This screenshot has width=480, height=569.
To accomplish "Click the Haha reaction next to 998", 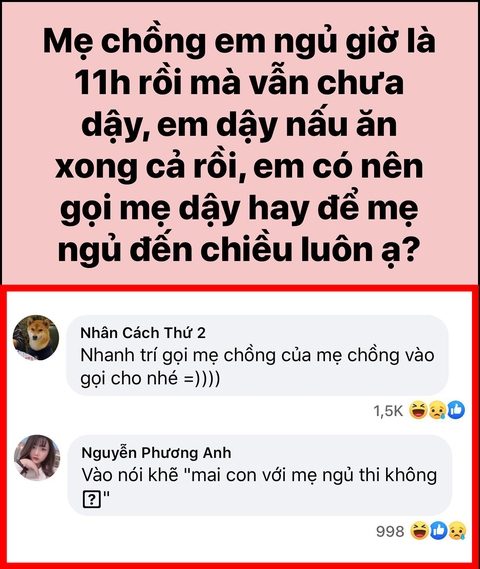I will tap(419, 531).
